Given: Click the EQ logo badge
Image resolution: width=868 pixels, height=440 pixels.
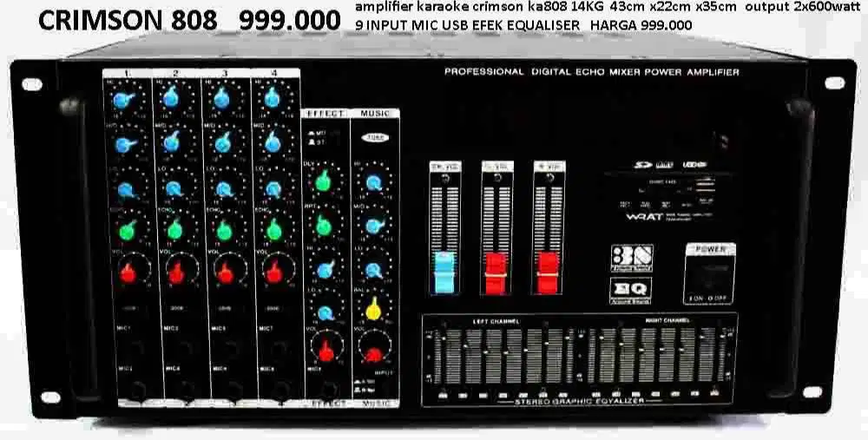Looking at the screenshot, I should (x=631, y=291).
